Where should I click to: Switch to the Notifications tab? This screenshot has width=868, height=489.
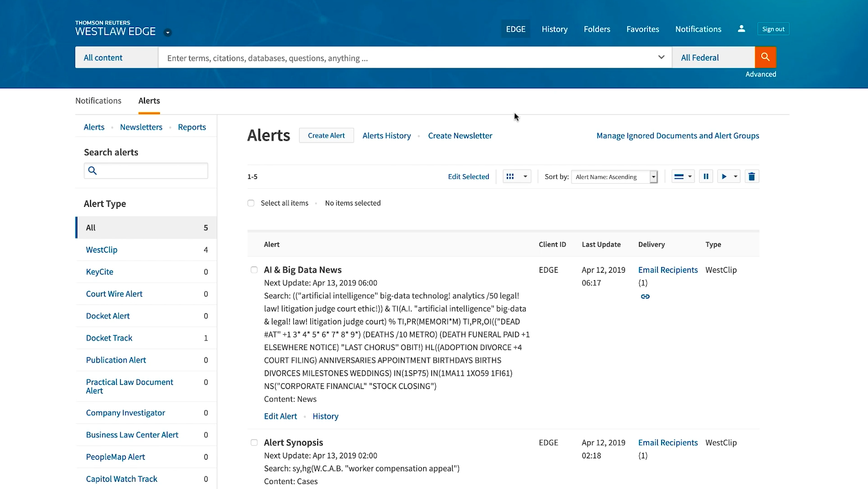pos(98,101)
